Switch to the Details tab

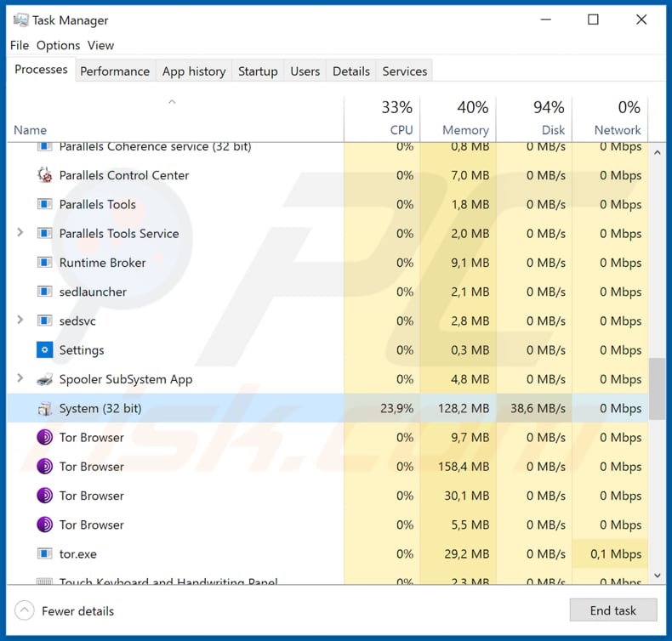click(x=351, y=71)
